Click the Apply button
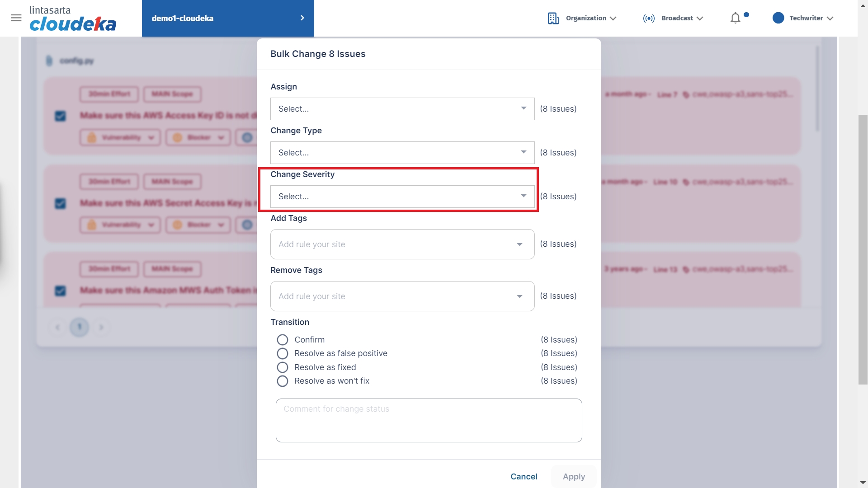The height and width of the screenshot is (488, 868). coord(573,476)
